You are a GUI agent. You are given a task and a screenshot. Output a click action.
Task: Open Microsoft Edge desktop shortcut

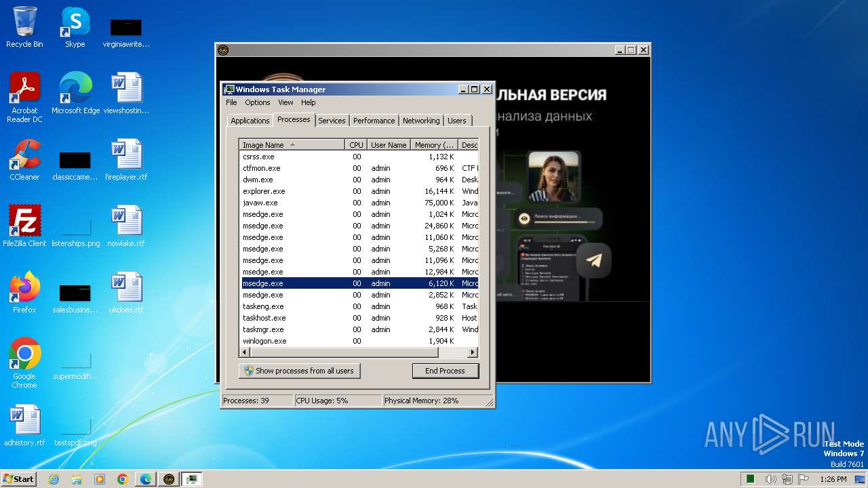[75, 94]
